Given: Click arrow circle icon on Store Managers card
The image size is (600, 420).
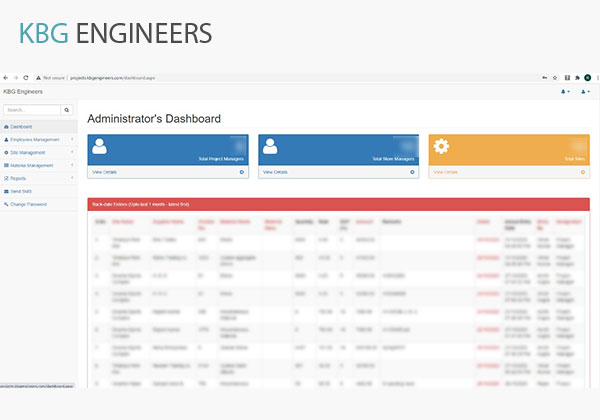Looking at the screenshot, I should pos(412,172).
